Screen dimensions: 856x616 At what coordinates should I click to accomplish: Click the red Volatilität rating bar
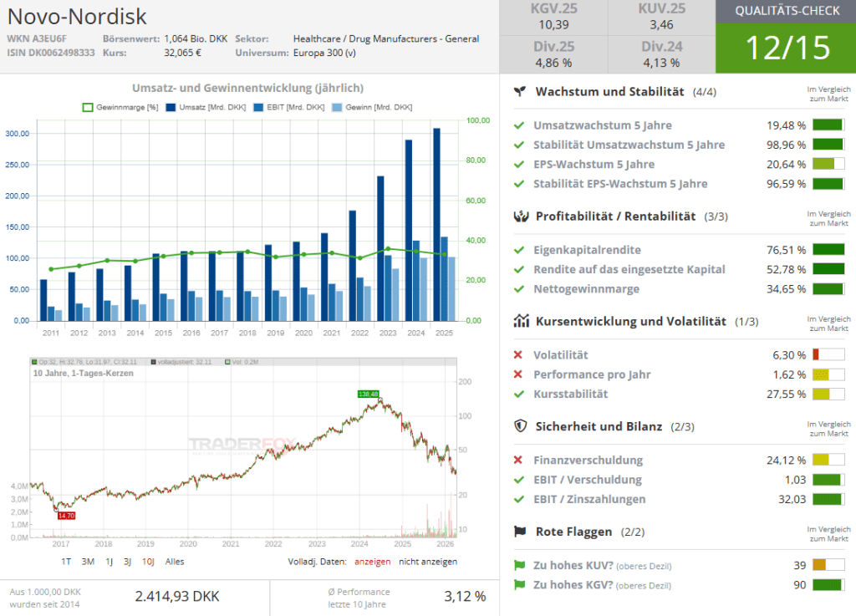point(828,355)
